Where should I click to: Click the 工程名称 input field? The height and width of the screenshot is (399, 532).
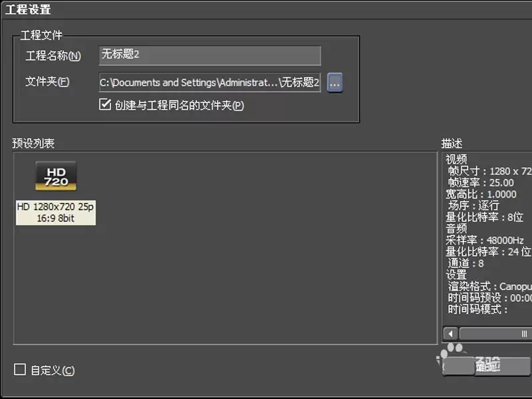[209, 55]
